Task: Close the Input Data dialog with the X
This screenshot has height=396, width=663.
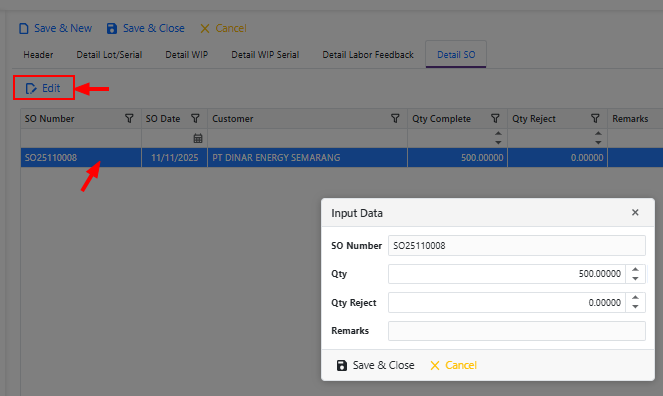Action: [x=635, y=213]
